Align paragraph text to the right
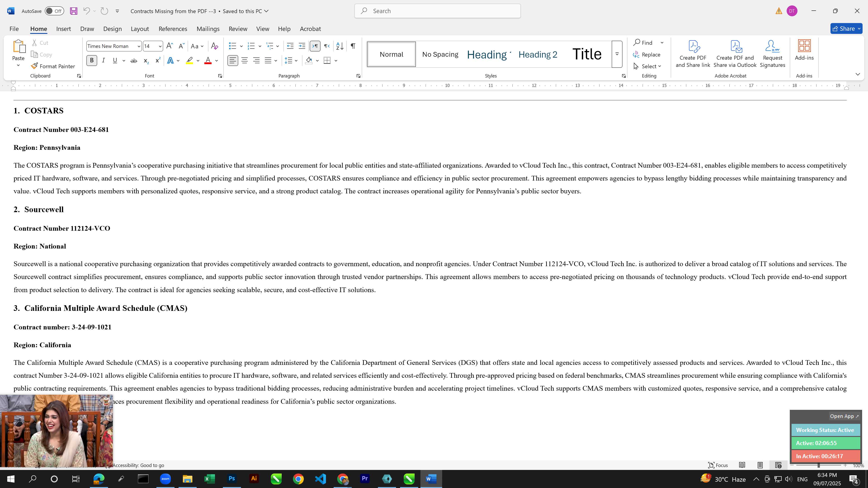868x488 pixels. coord(256,61)
